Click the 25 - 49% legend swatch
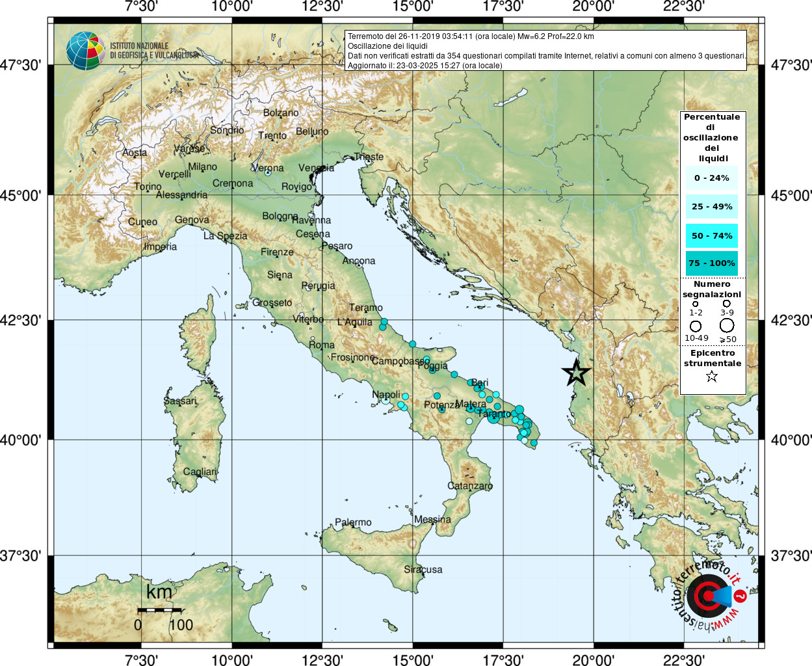The height and width of the screenshot is (666, 812). (712, 207)
